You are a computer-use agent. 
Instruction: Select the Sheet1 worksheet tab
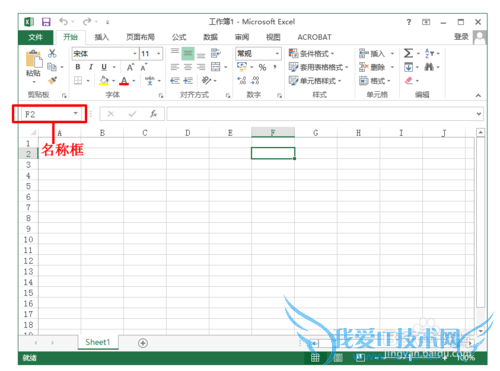(x=98, y=342)
